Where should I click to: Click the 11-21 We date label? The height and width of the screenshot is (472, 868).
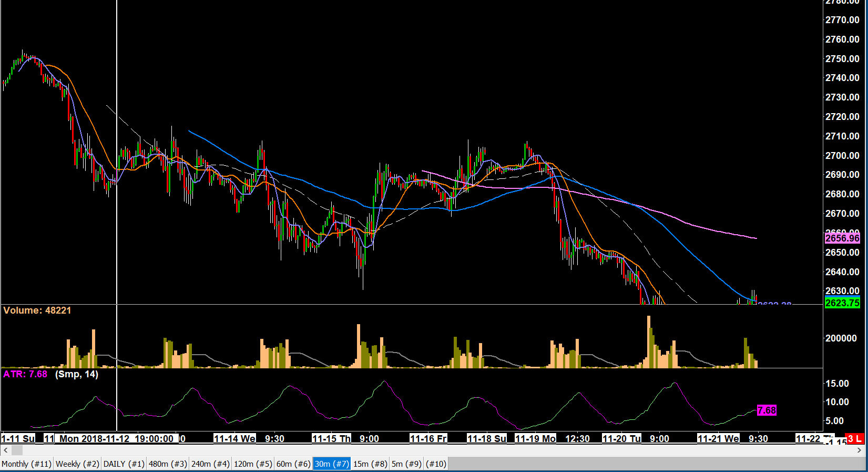click(718, 438)
